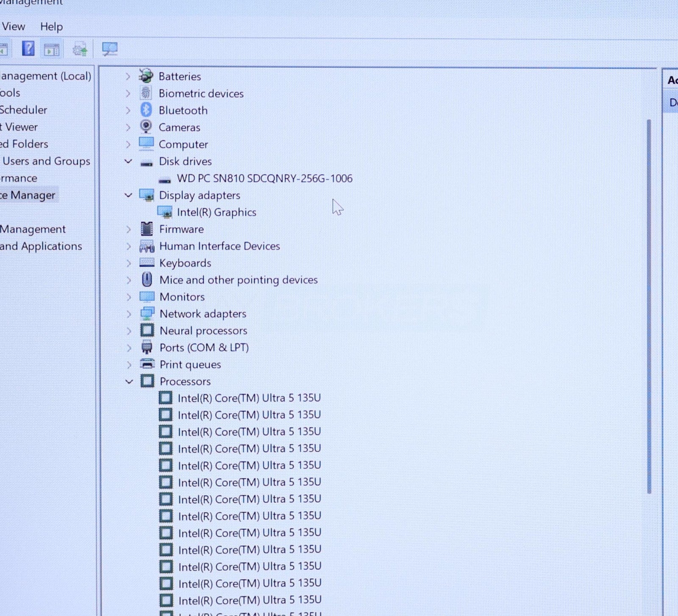Click the blue Help question mark toolbar icon

coord(28,49)
